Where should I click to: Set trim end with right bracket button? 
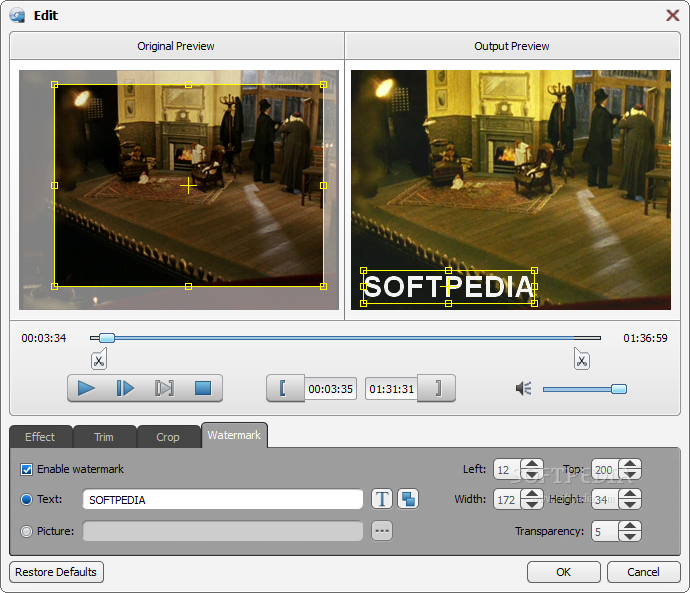coord(437,388)
